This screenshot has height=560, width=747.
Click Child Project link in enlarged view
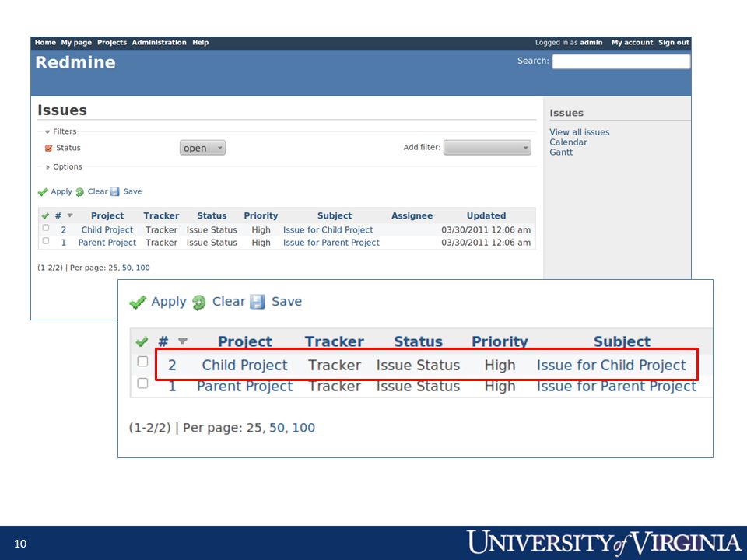click(244, 366)
